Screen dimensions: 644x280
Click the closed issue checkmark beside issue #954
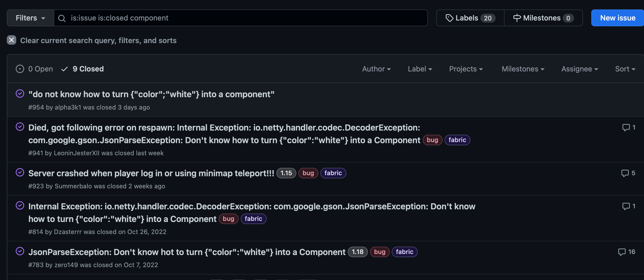click(20, 93)
